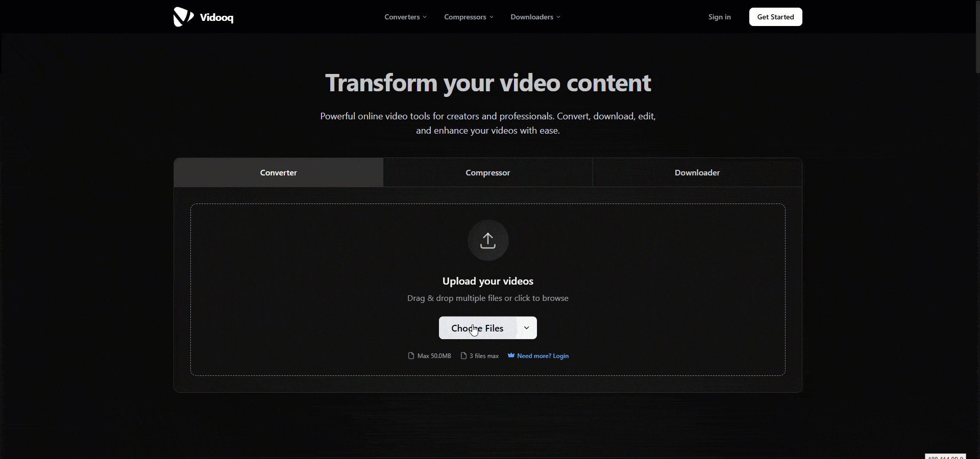980x459 pixels.
Task: Click the file icon next to Max 50.0MB
Action: pyautogui.click(x=411, y=355)
